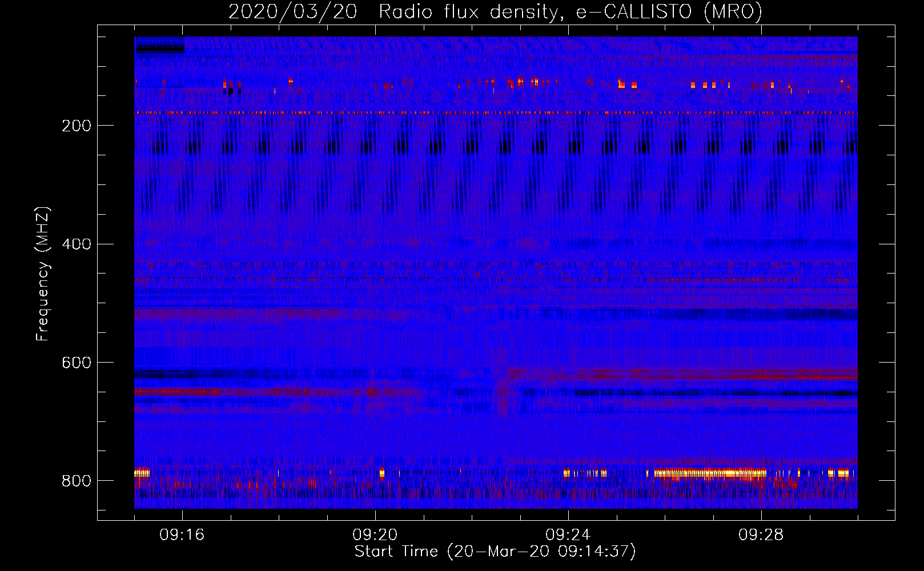The width and height of the screenshot is (924, 571).
Task: Click the 09:20 time tick label
Action: pyautogui.click(x=375, y=535)
